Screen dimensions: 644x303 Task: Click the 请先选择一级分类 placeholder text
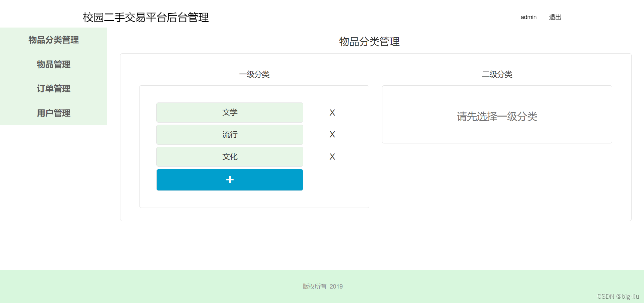click(x=497, y=117)
